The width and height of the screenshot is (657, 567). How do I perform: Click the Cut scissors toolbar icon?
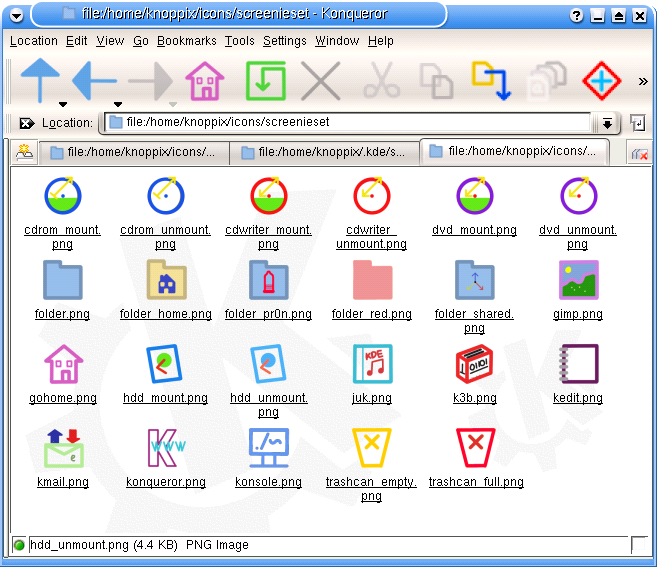(381, 80)
